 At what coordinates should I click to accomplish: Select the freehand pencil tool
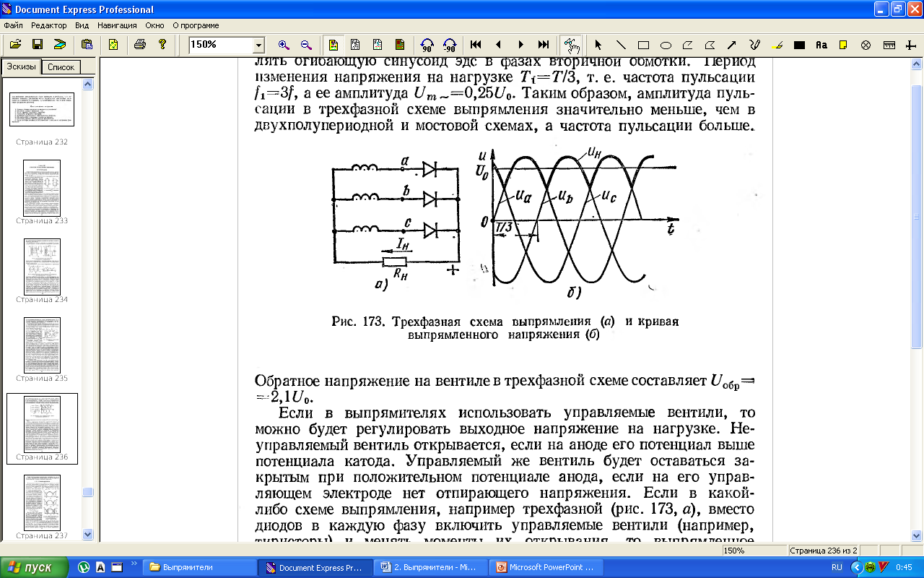click(x=755, y=44)
